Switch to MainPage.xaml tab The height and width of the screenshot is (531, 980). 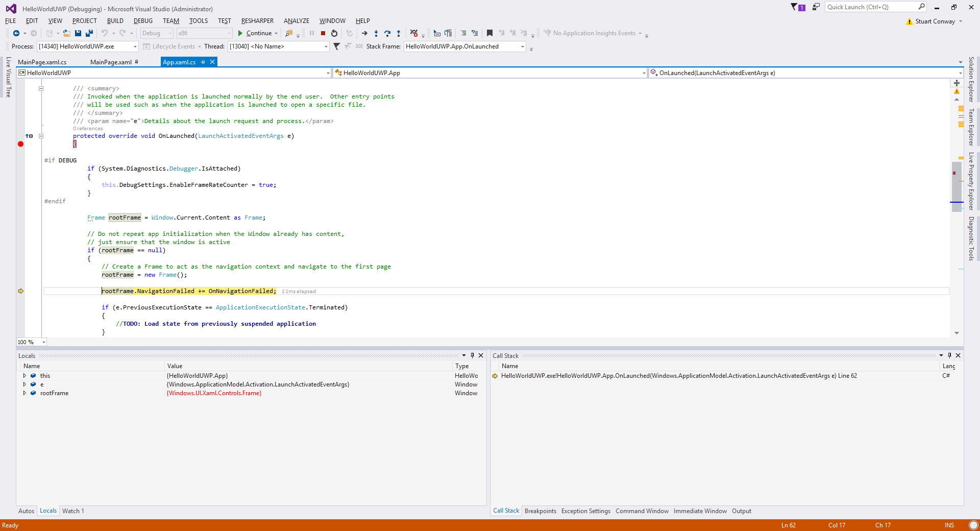coord(111,62)
